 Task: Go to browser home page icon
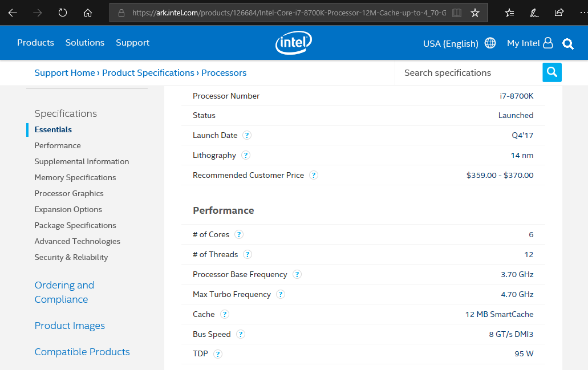87,13
